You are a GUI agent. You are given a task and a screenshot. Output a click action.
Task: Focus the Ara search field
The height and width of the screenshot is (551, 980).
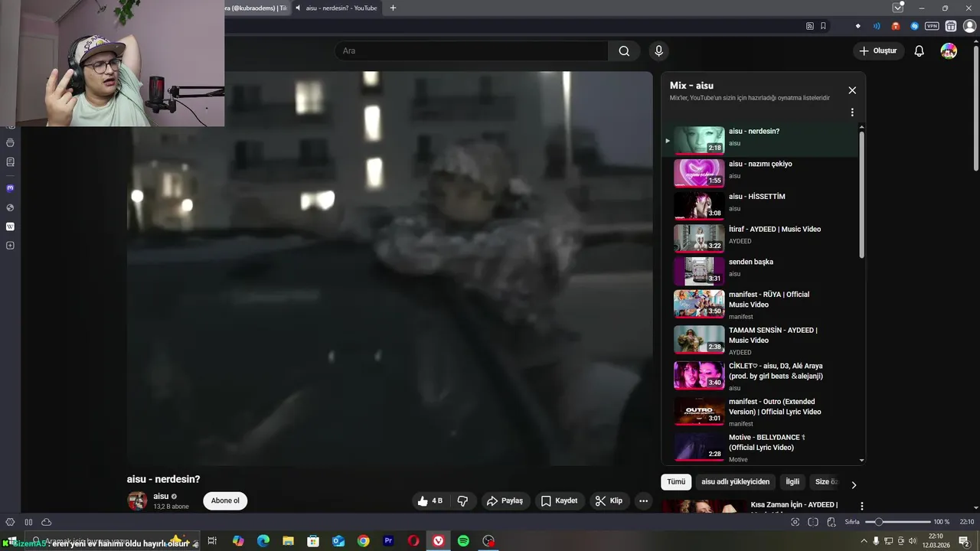[472, 51]
